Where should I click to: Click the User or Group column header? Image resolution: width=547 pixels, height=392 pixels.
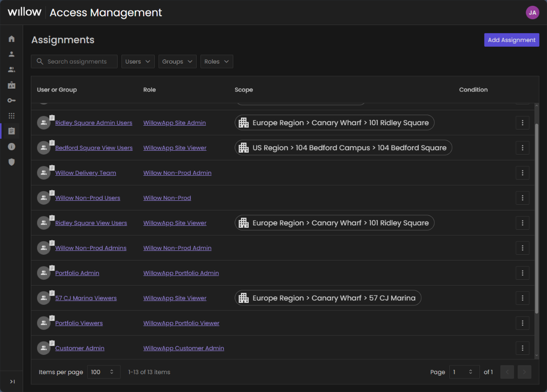coord(57,90)
